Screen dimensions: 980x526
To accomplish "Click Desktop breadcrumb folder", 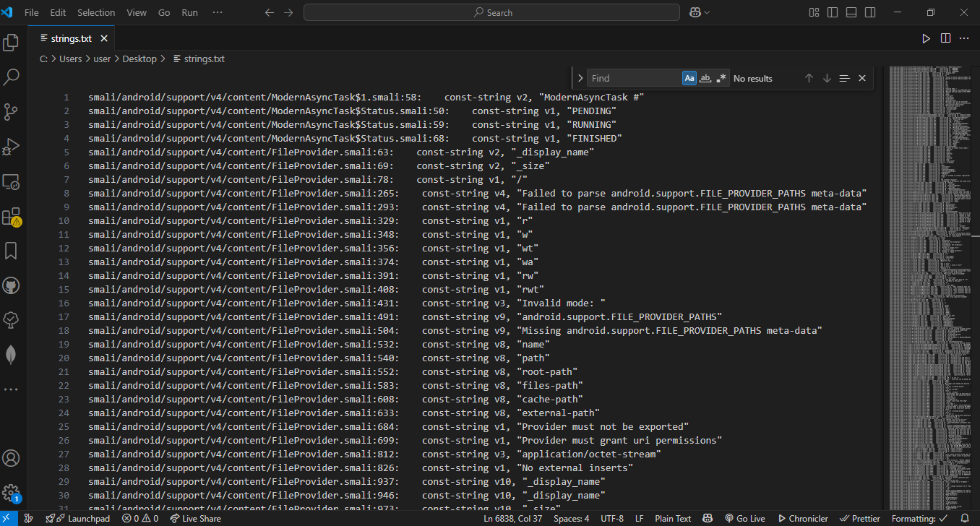I will click(139, 59).
